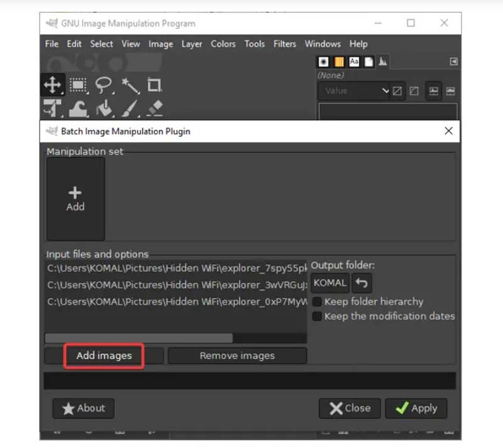Open the Value channel dropdown

point(354,91)
